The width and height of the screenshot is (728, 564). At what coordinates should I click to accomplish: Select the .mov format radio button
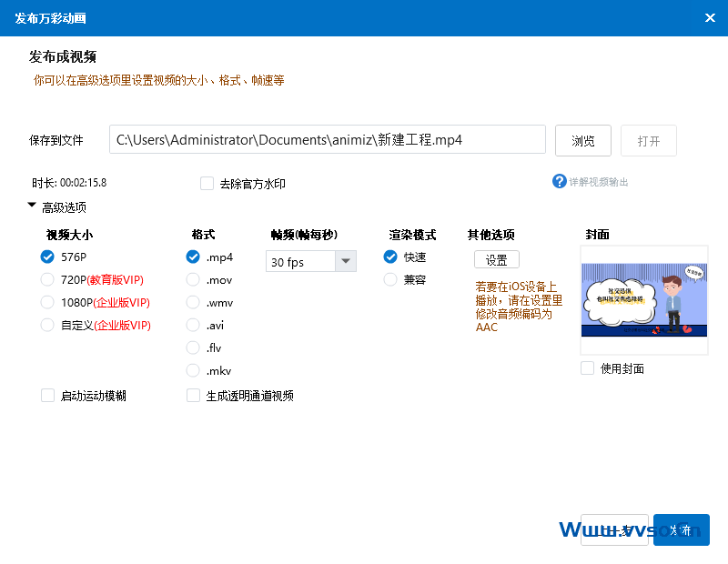193,279
